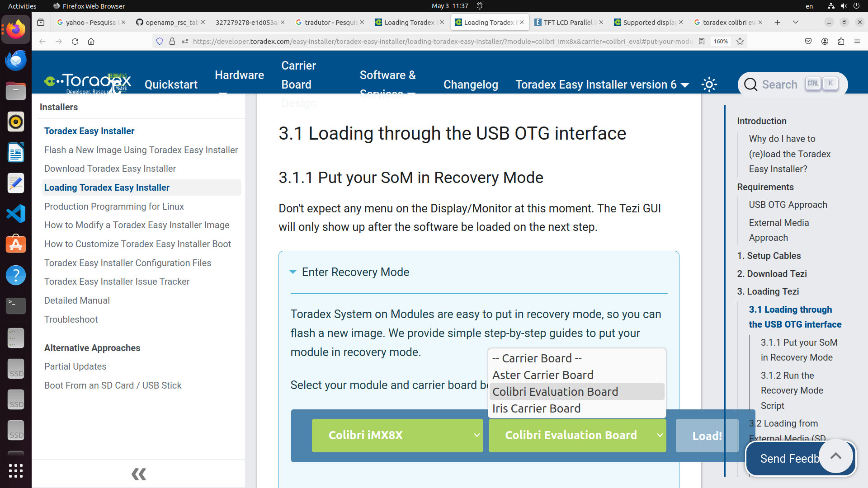Switch to the Supported displays tab
The width and height of the screenshot is (868, 488).
[x=648, y=22]
